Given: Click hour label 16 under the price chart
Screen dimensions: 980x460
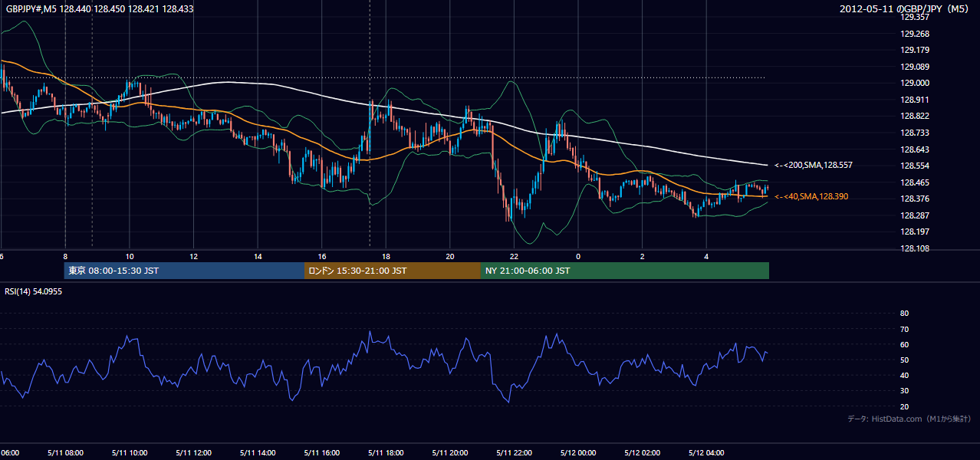Looking at the screenshot, I should [322, 256].
